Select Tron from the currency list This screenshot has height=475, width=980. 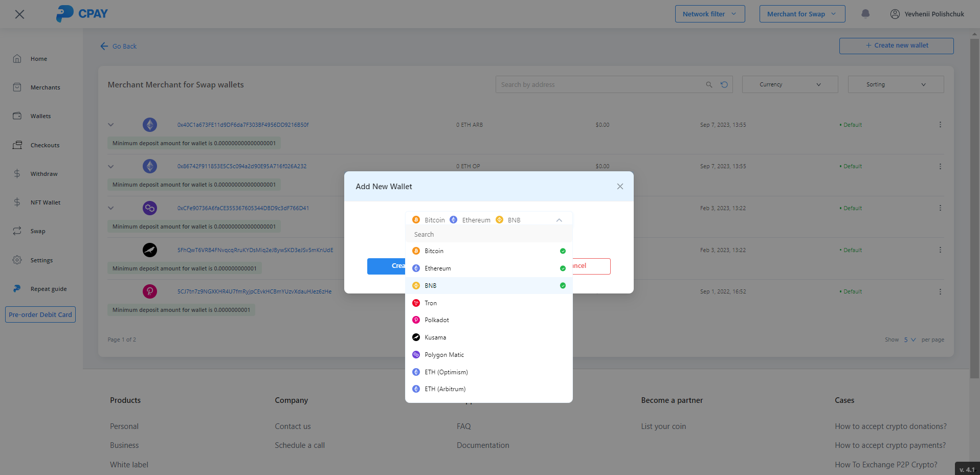431,303
